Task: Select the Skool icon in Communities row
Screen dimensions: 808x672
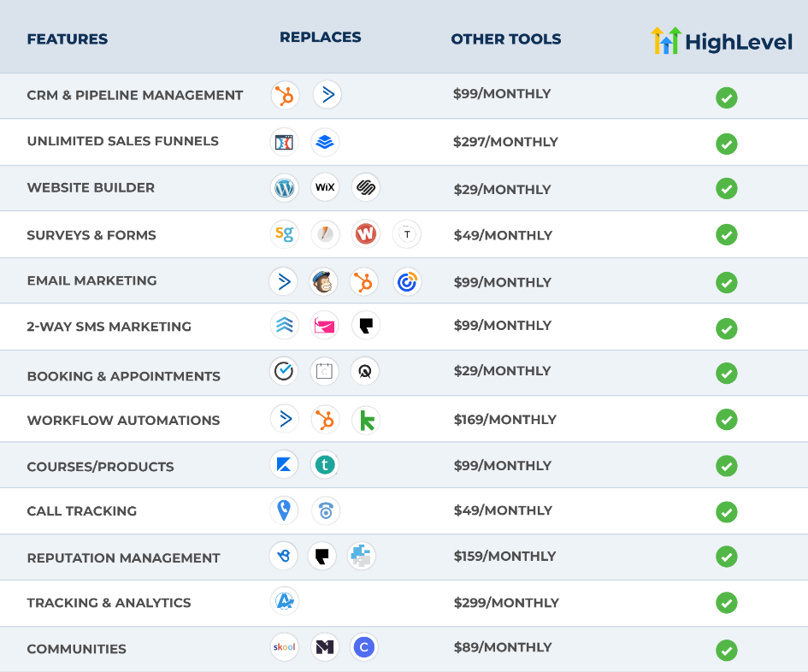Action: [x=283, y=647]
